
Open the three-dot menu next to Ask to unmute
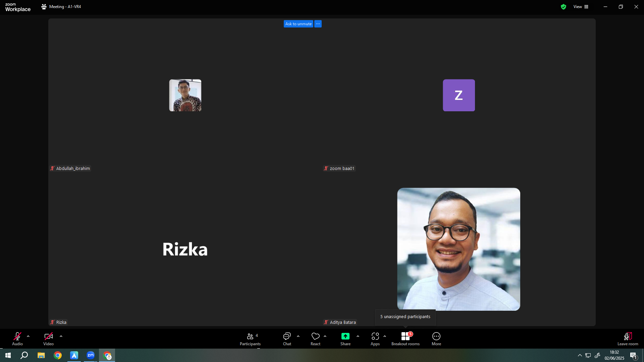tap(318, 24)
